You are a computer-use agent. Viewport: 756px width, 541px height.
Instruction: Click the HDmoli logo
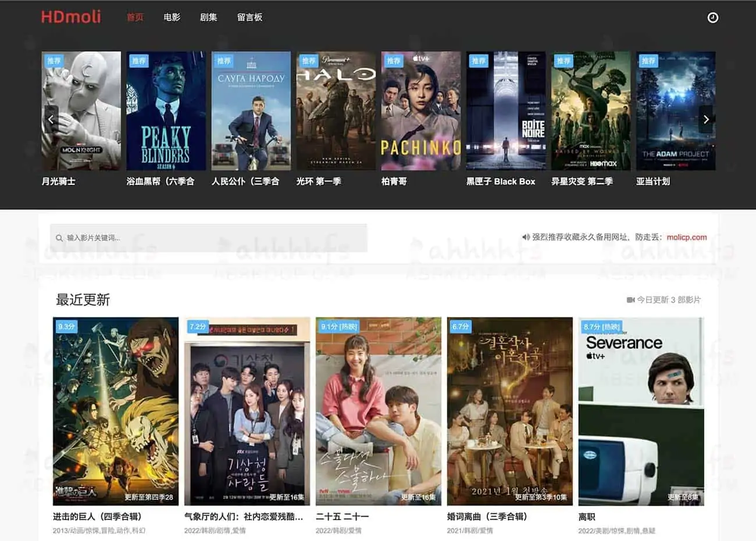point(71,17)
